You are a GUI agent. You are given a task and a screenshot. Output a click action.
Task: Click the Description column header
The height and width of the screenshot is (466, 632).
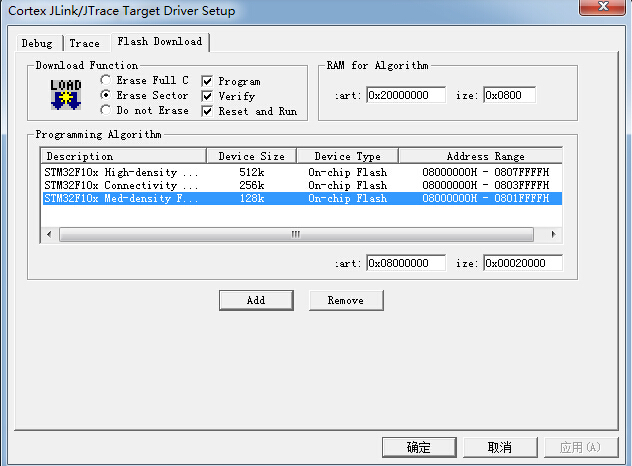(x=123, y=156)
